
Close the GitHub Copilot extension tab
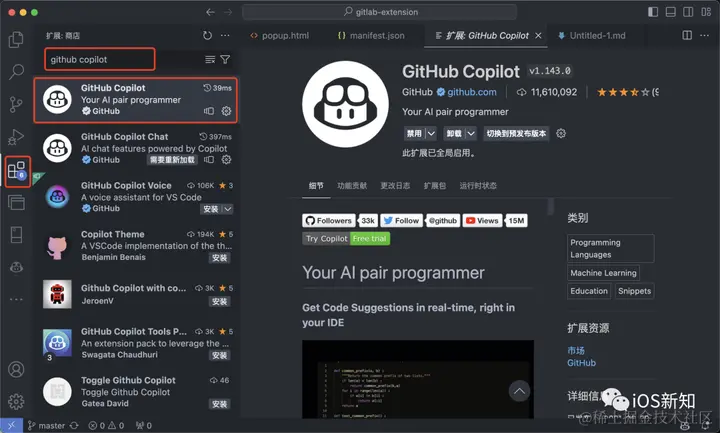(x=538, y=35)
